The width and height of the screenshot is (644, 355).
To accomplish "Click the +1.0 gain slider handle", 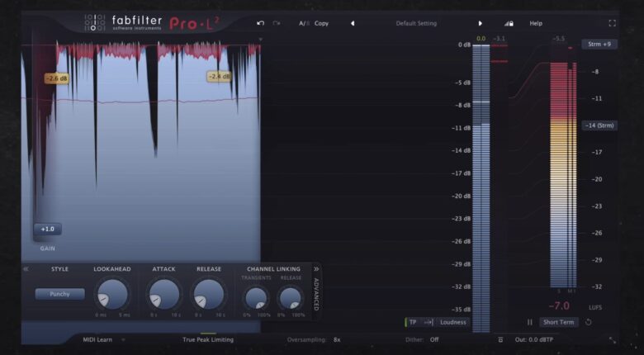I will click(48, 229).
